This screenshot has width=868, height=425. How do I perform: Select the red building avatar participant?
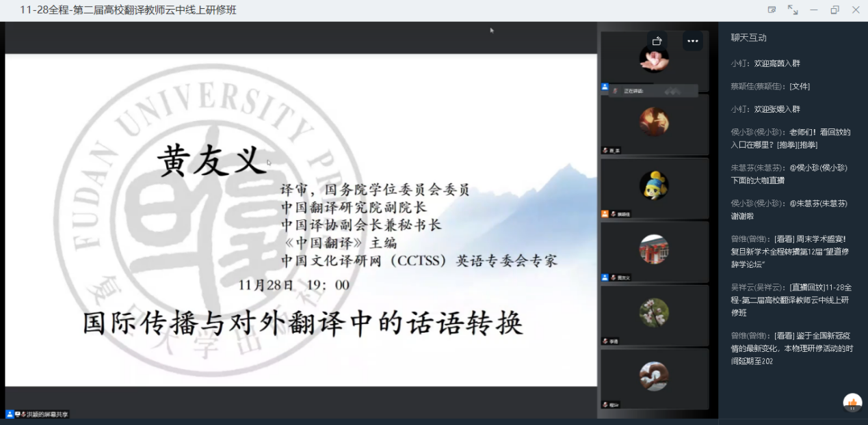[654, 249]
